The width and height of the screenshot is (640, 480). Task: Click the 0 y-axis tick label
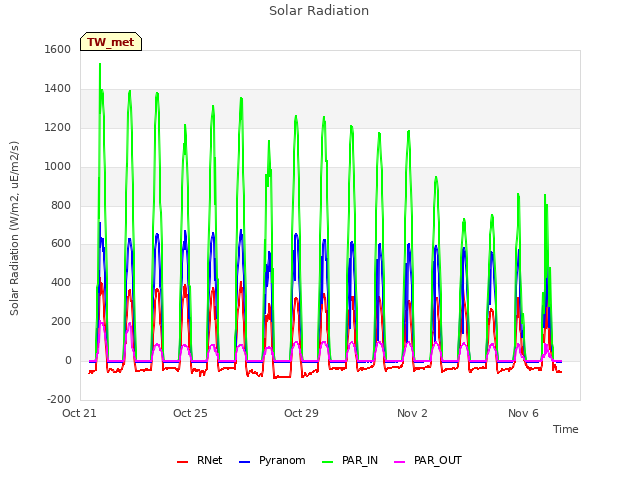pos(68,360)
